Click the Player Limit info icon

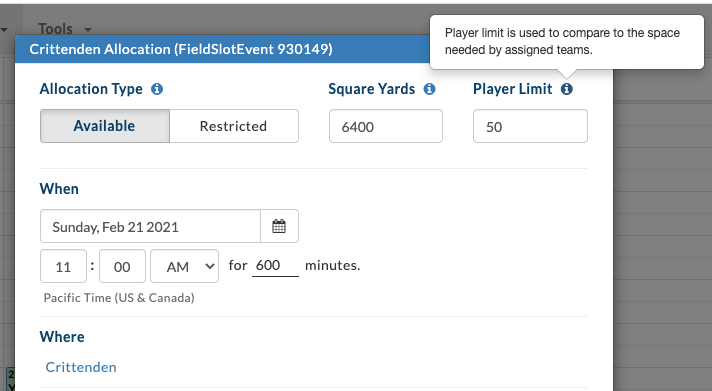tap(566, 89)
